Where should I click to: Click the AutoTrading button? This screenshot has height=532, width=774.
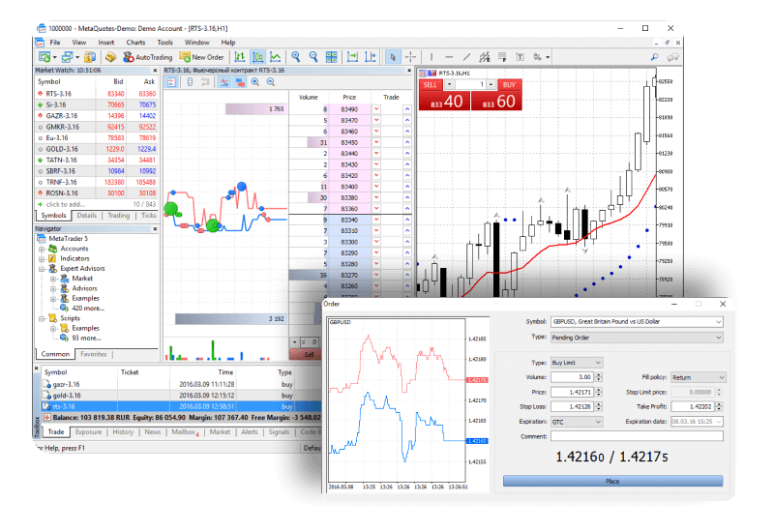[x=148, y=57]
